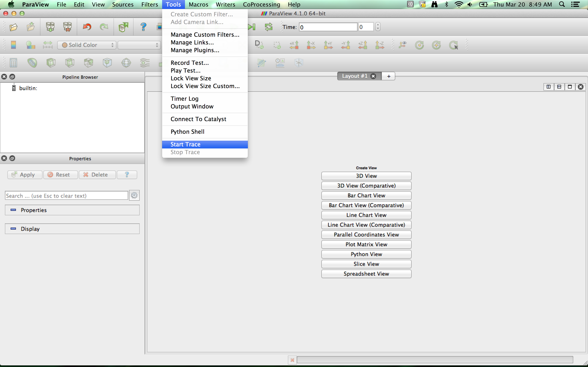Float the Pipeline Browser panel
This screenshot has width=588, height=367.
(12, 77)
